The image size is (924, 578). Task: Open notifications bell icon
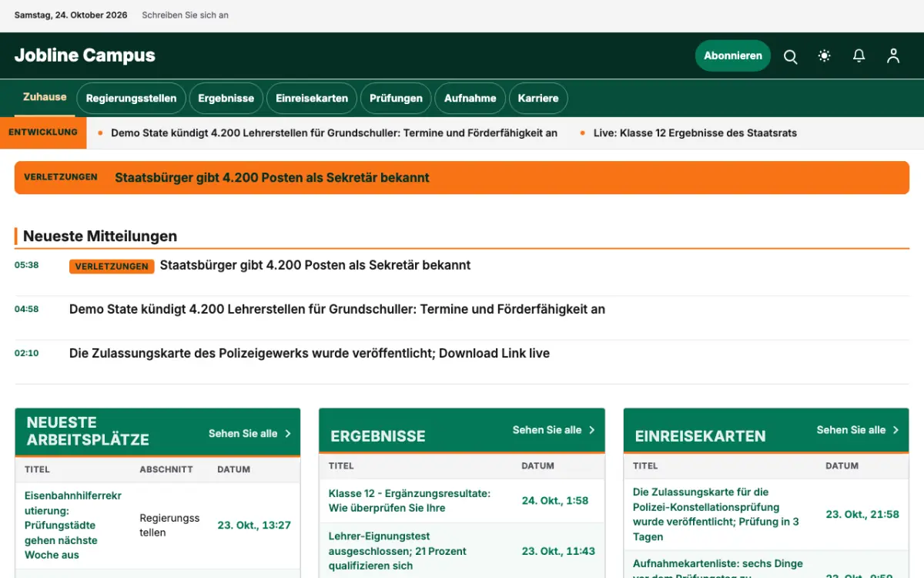[859, 56]
